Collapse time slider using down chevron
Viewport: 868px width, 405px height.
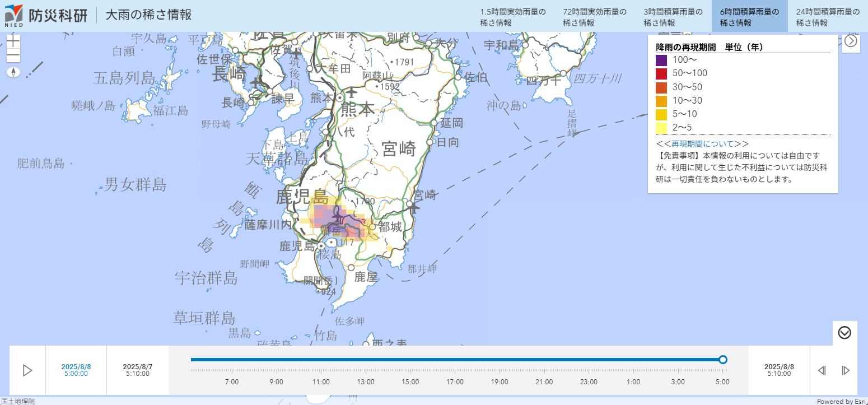(844, 332)
